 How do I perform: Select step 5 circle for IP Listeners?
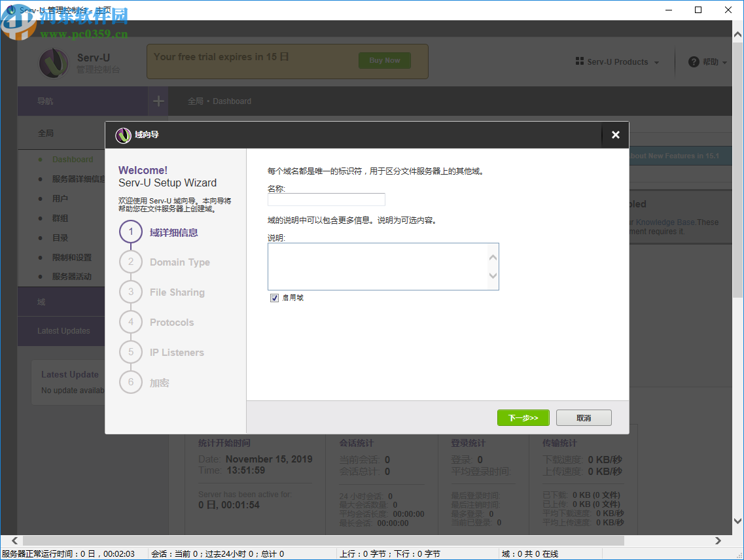[131, 352]
